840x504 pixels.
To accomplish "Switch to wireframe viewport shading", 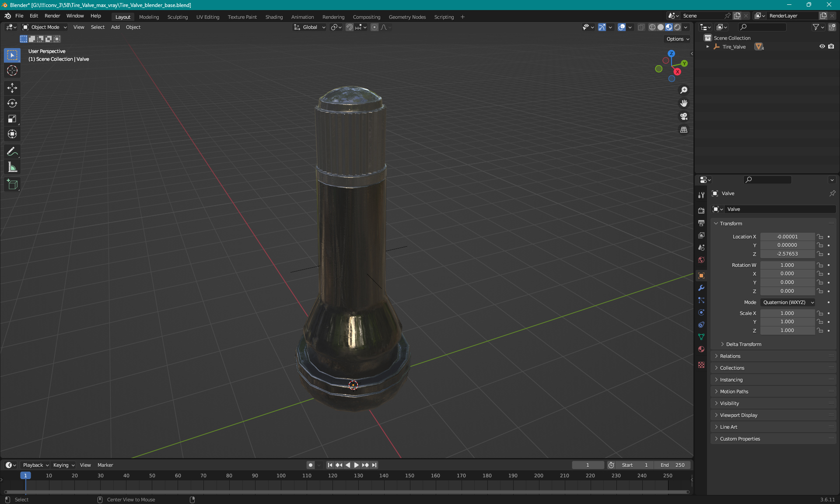I will click(652, 27).
